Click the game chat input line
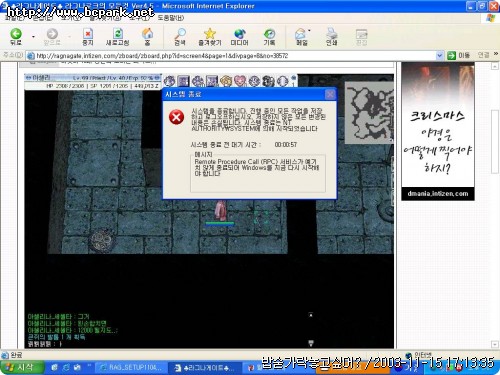The height and width of the screenshot is (375, 500). [x=167, y=344]
